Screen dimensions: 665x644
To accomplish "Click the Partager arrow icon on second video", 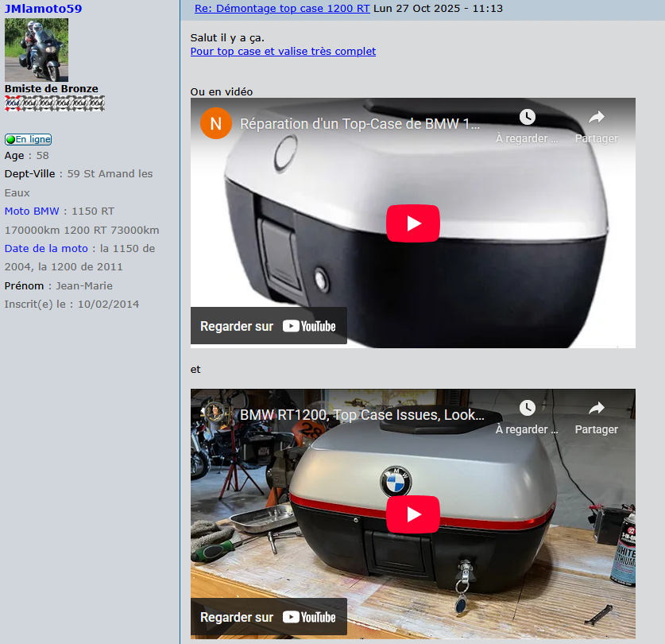I will 597,408.
